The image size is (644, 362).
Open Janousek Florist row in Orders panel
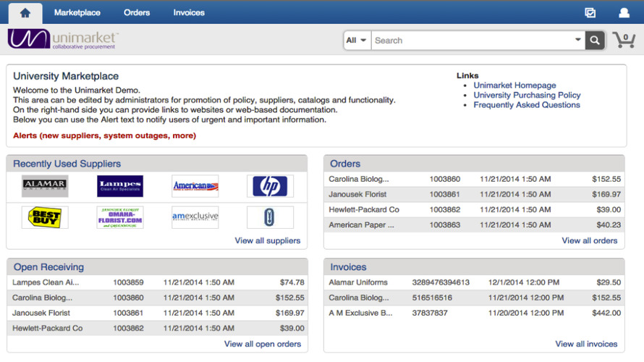tap(475, 194)
